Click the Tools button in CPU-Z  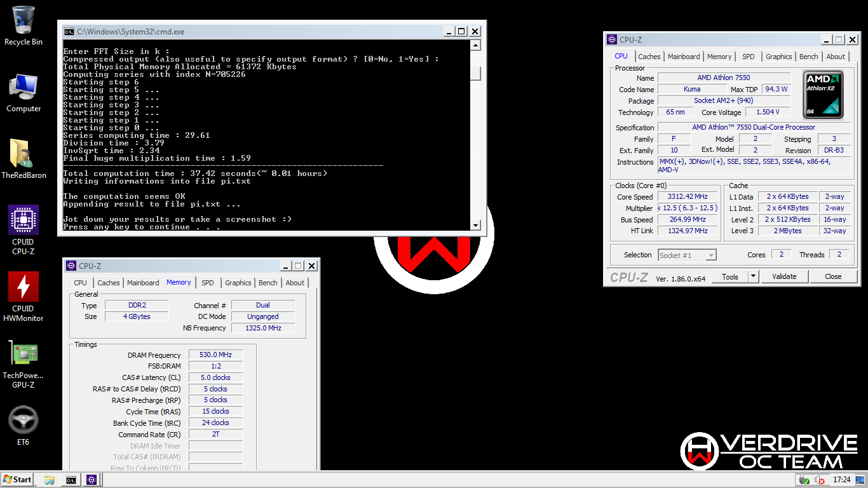pyautogui.click(x=730, y=276)
